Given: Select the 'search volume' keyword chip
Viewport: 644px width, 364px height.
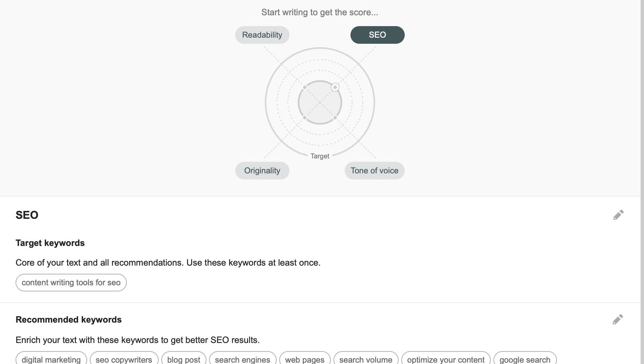Looking at the screenshot, I should point(366,359).
